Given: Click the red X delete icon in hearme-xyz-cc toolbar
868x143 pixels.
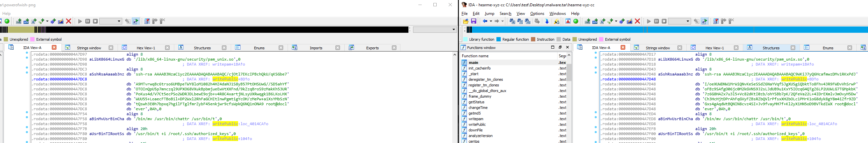Looking at the screenshot, I should click(638, 21).
